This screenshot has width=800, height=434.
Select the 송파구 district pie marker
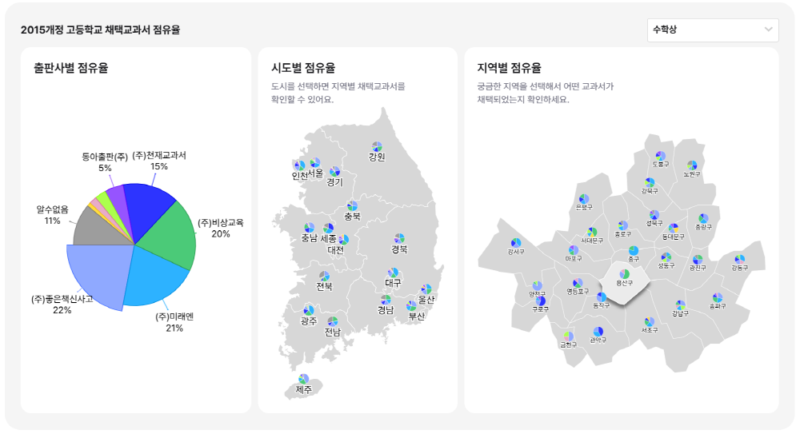pos(716,297)
